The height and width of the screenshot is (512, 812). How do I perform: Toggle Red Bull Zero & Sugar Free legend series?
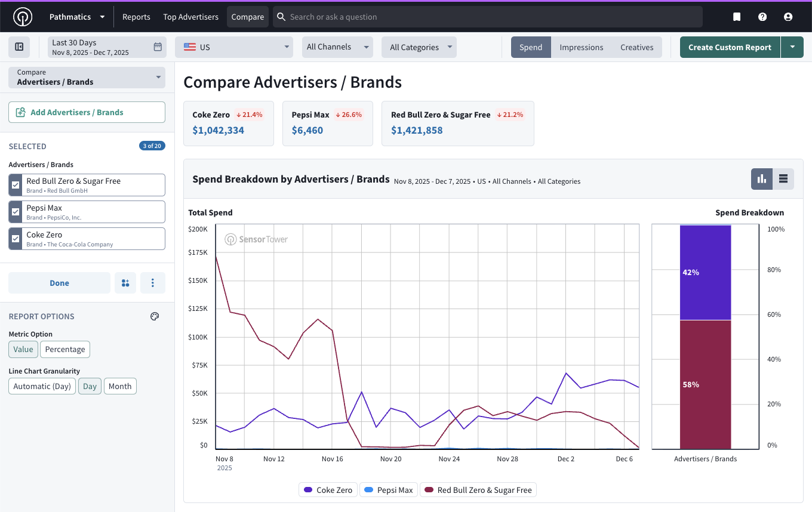[478, 490]
